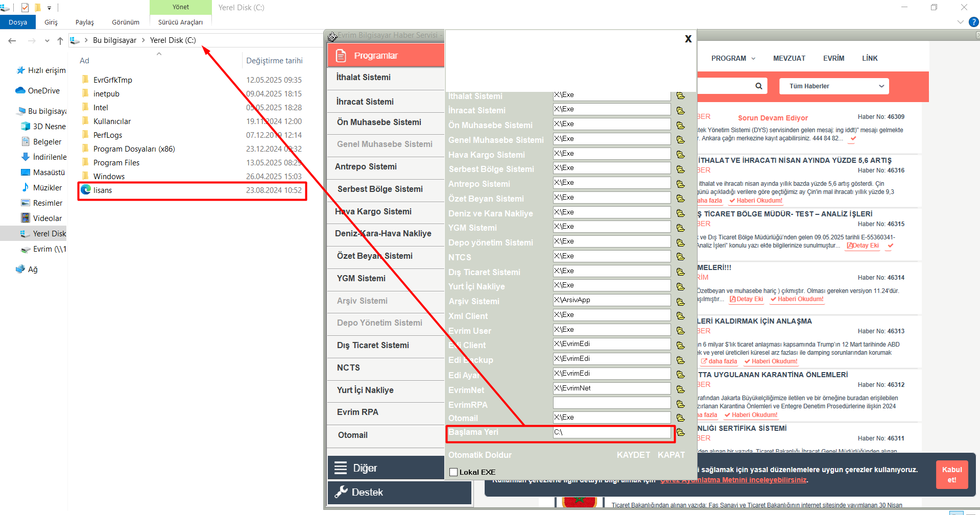Screen dimensions: 980x515
Task: Browse folder for Ön Muhasebe Sistemi path
Action: point(680,125)
